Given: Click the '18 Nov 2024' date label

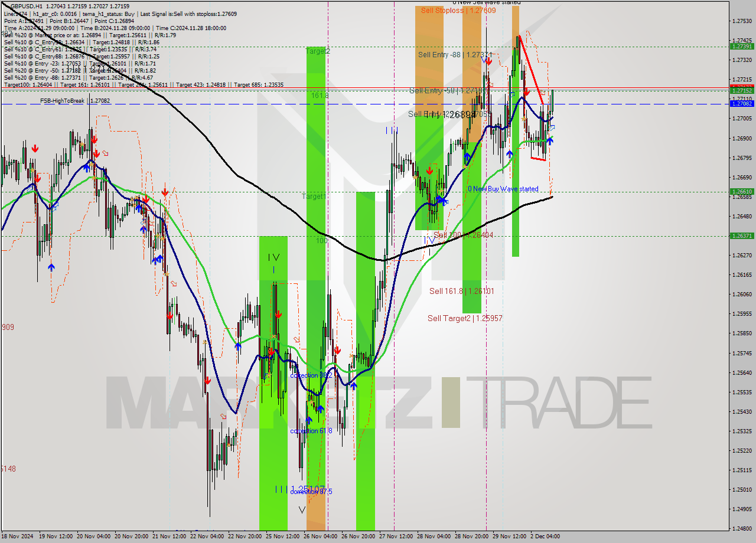Looking at the screenshot, I should [17, 537].
